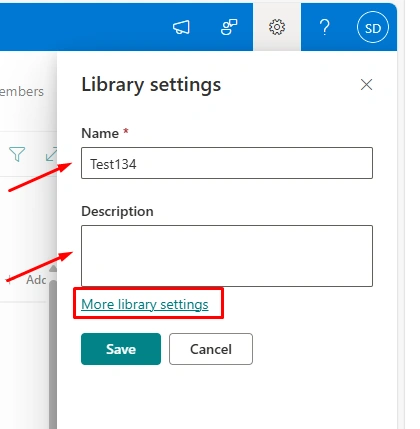Click the members text at left
Viewport: 420px width, 429px height.
(x=22, y=91)
